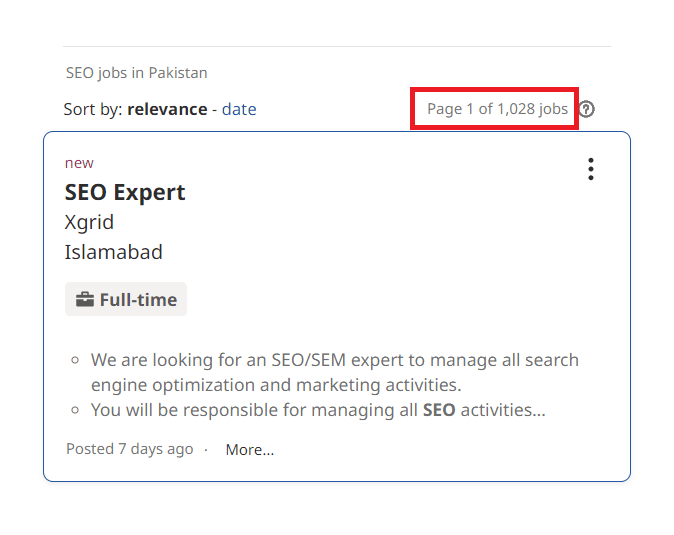
Task: Click the SEO/SEM expert description bullet
Action: [x=334, y=372]
